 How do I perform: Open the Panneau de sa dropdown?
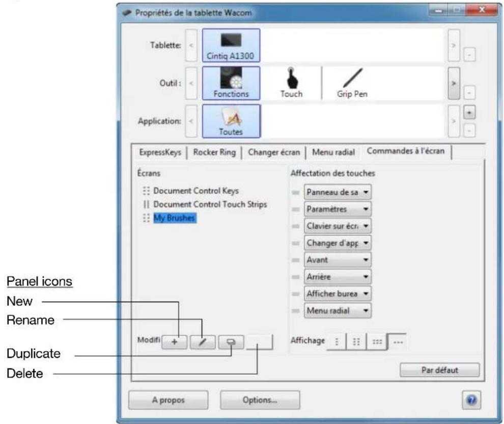[x=338, y=192]
